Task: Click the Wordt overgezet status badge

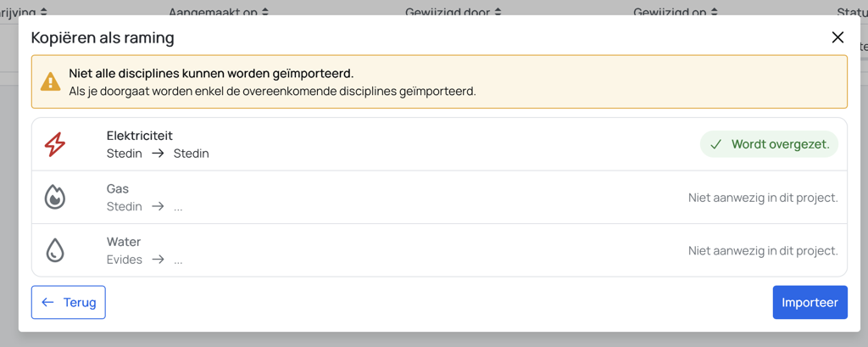Action: click(769, 145)
